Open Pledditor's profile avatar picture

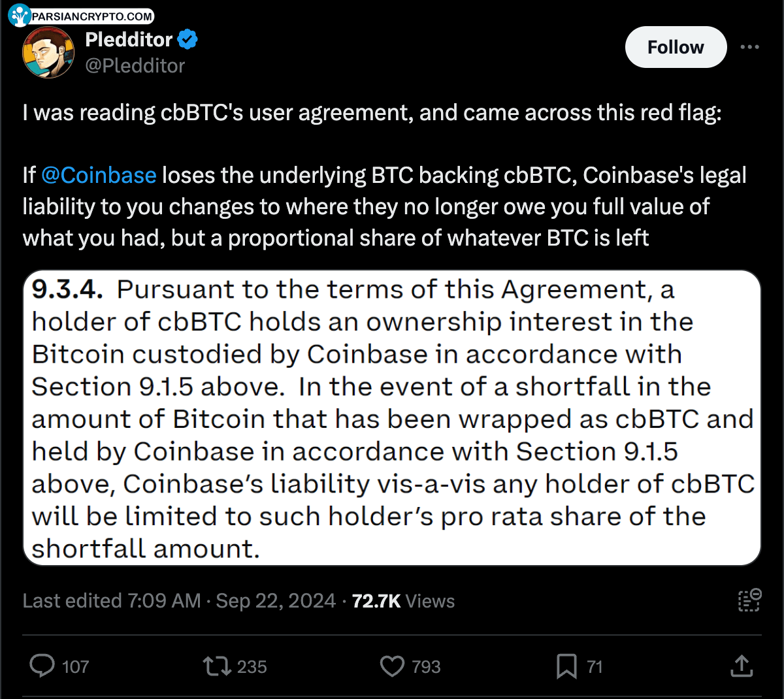(x=48, y=52)
